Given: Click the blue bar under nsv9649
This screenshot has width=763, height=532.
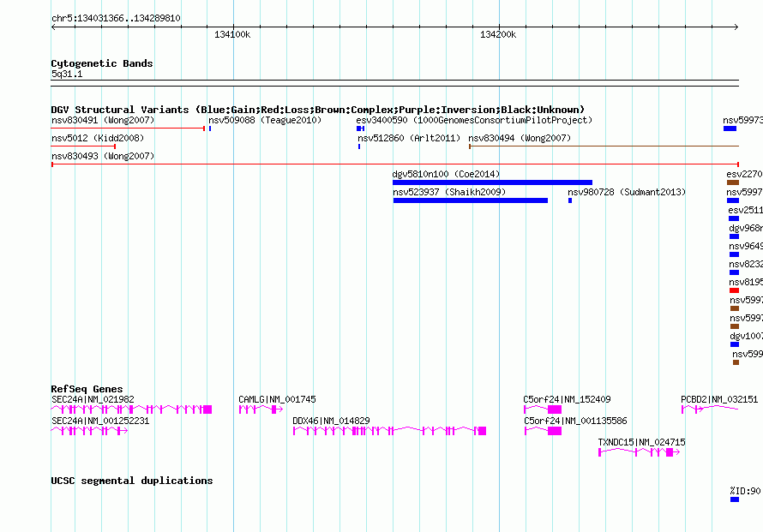Looking at the screenshot, I should point(735,254).
